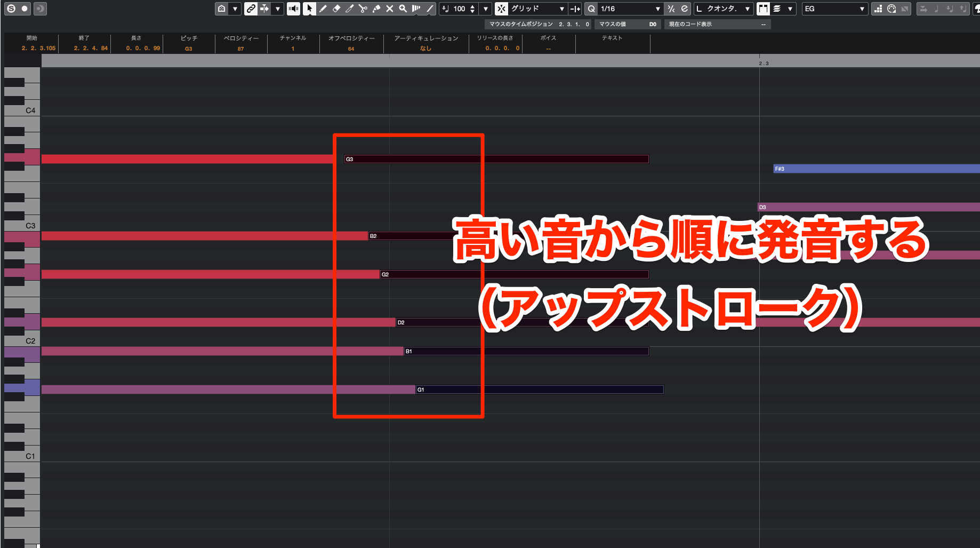Select the Erase tool
Screen dimensions: 980x548
336,9
